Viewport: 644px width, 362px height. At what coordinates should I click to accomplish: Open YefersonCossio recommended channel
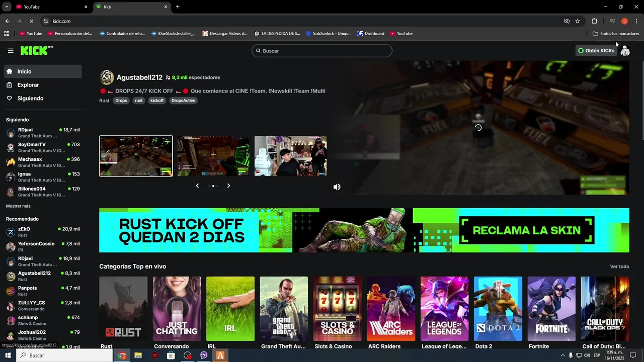[x=43, y=246]
